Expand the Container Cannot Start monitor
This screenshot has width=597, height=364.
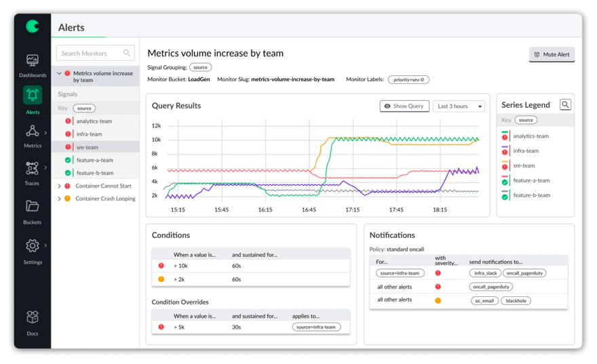(59, 186)
